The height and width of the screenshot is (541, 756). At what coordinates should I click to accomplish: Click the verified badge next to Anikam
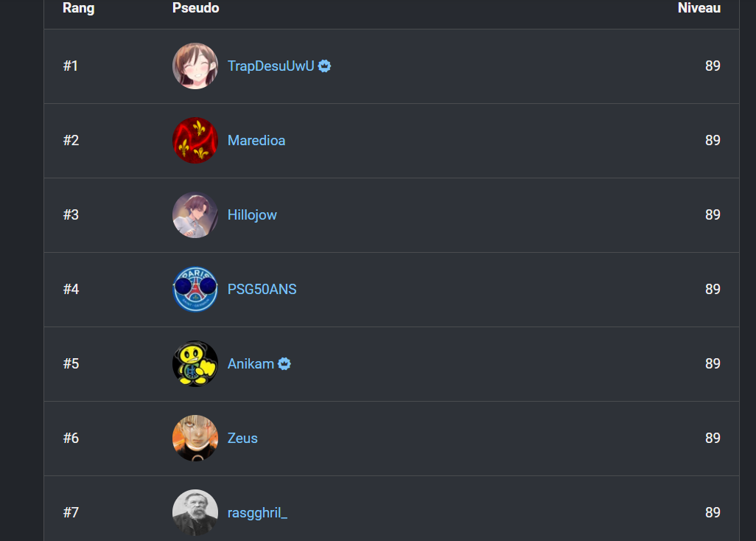click(284, 364)
